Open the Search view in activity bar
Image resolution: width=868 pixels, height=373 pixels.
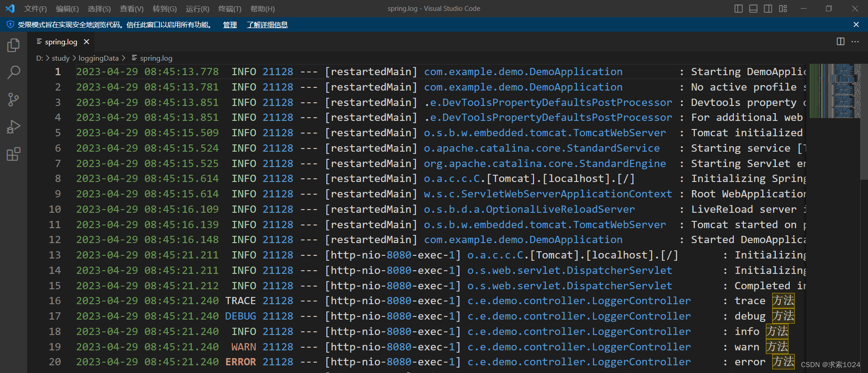[x=14, y=72]
